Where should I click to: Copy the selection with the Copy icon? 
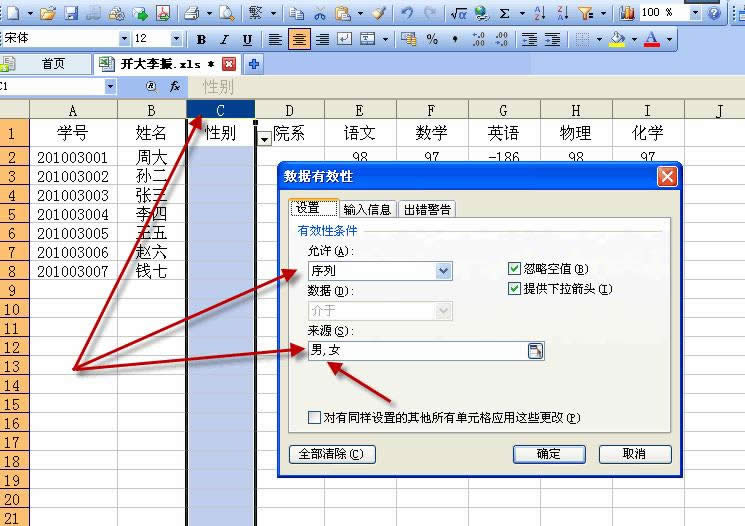click(297, 13)
